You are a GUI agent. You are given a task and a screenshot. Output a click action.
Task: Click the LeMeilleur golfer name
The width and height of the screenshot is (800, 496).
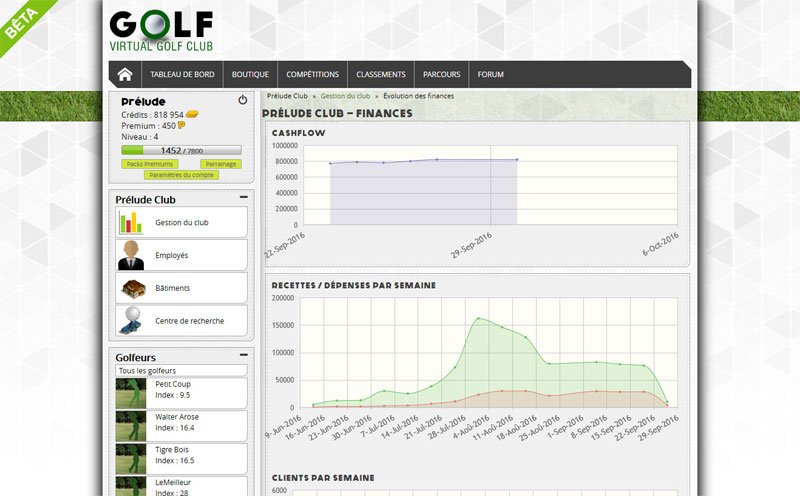[173, 482]
